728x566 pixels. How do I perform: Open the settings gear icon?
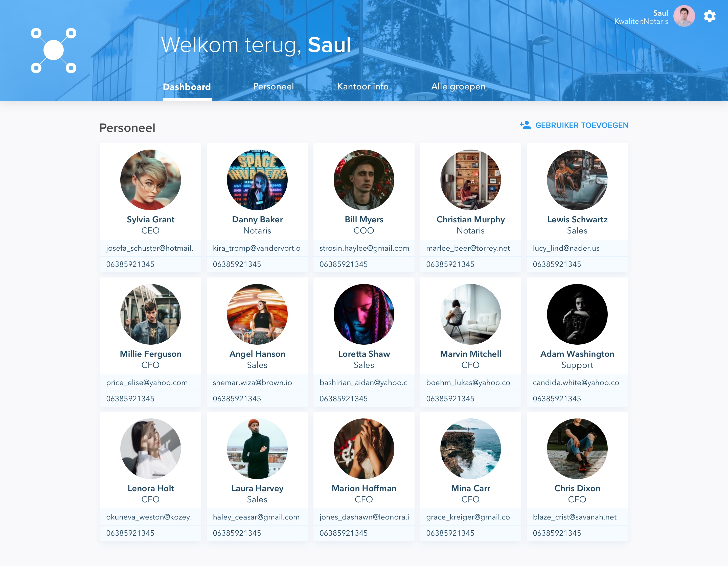point(710,16)
